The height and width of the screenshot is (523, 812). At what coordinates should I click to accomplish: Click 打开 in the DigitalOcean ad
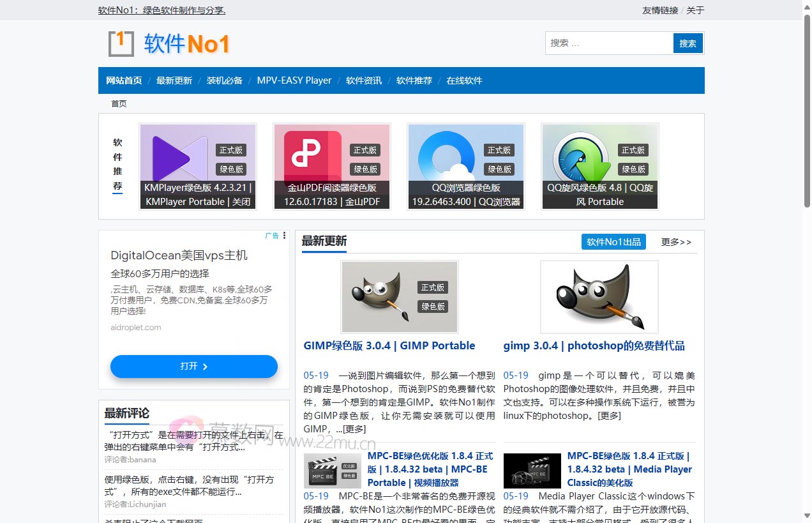193,366
